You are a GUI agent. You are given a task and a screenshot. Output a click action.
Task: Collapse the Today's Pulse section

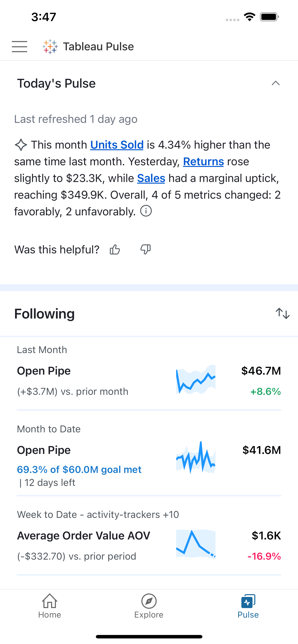[276, 83]
